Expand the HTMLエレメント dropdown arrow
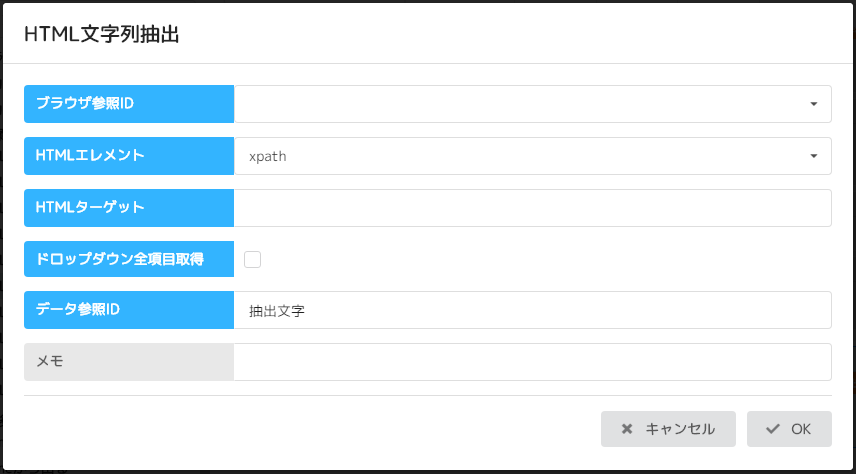This screenshot has width=856, height=474. tap(814, 156)
